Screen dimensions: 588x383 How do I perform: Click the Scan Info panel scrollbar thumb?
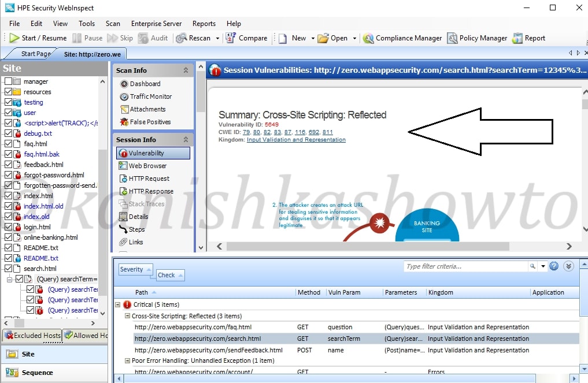coord(201,92)
